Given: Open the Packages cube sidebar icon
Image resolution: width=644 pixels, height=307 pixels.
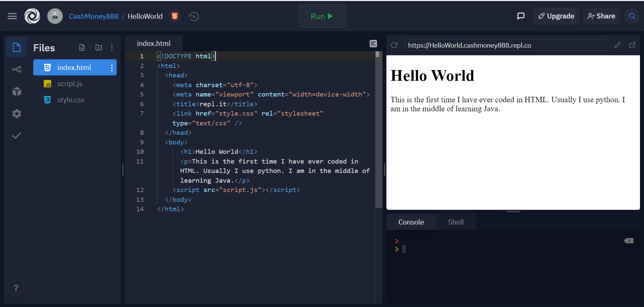Looking at the screenshot, I should pyautogui.click(x=17, y=91).
